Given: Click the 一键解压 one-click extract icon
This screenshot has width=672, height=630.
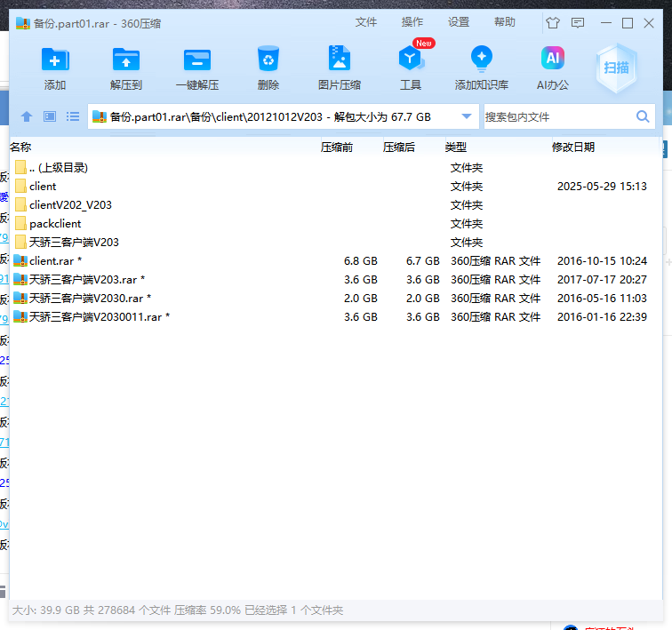Looking at the screenshot, I should click(197, 60).
